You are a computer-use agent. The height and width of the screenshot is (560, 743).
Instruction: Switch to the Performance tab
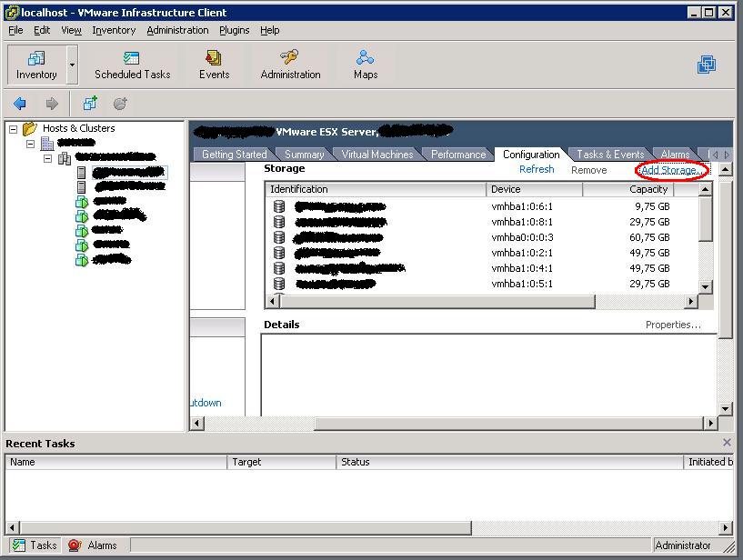(x=458, y=155)
